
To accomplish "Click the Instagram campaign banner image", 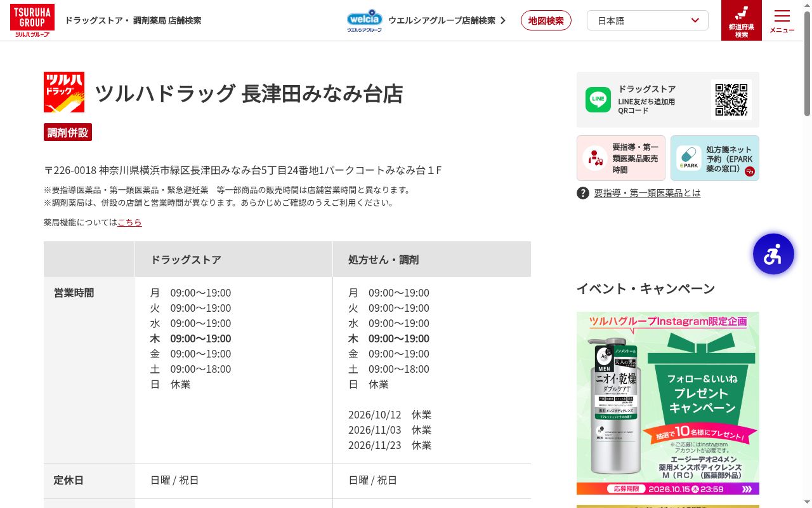I will pos(668,403).
